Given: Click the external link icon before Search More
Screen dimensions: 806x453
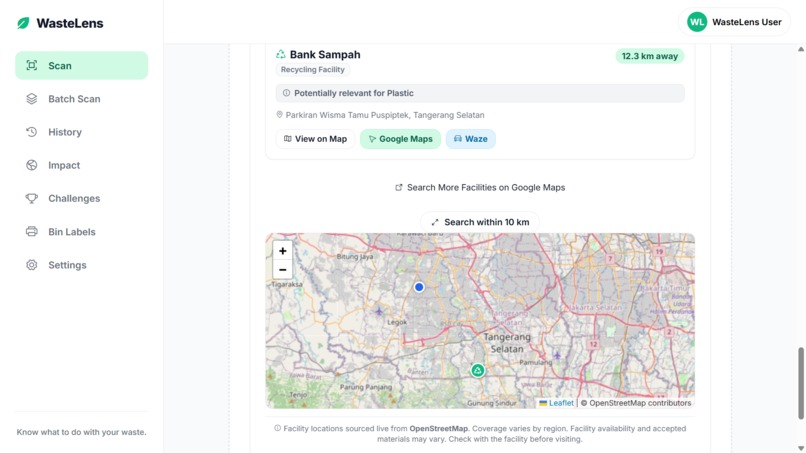Looking at the screenshot, I should pos(398,188).
